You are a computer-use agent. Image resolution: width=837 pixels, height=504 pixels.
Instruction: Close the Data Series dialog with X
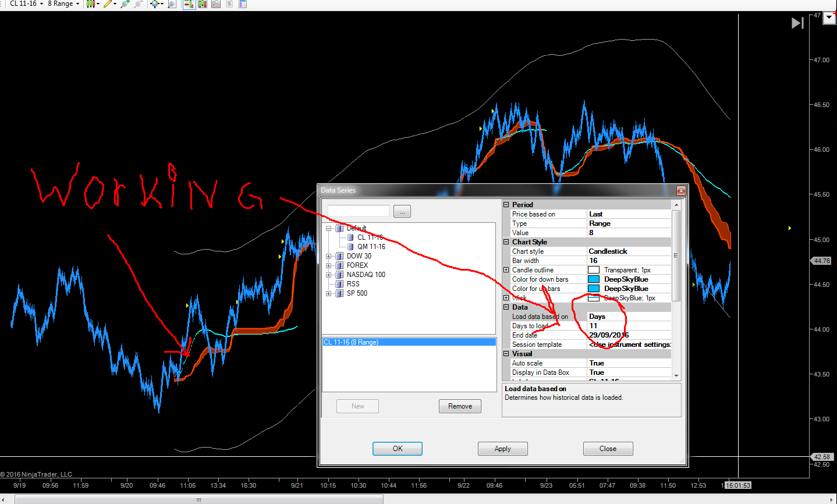pyautogui.click(x=681, y=190)
